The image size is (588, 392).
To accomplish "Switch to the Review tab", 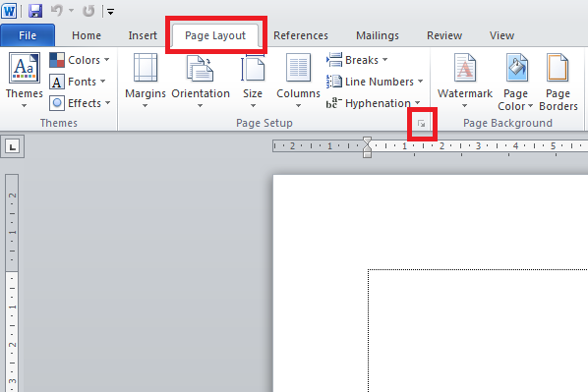I will (x=444, y=35).
